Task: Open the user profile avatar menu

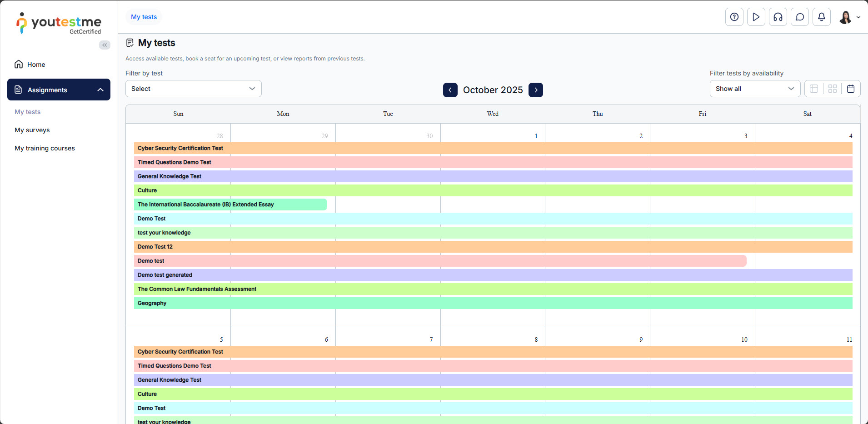Action: point(848,17)
